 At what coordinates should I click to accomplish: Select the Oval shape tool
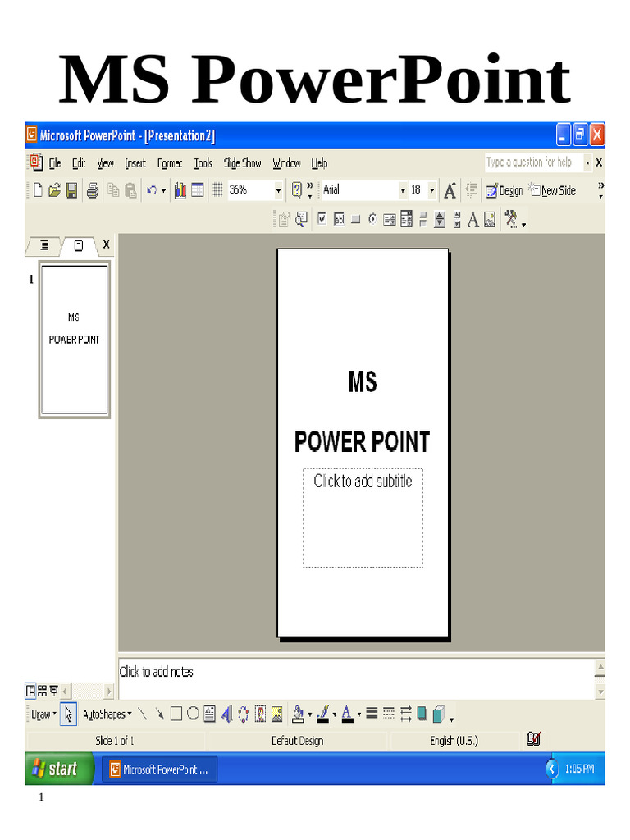point(192,714)
